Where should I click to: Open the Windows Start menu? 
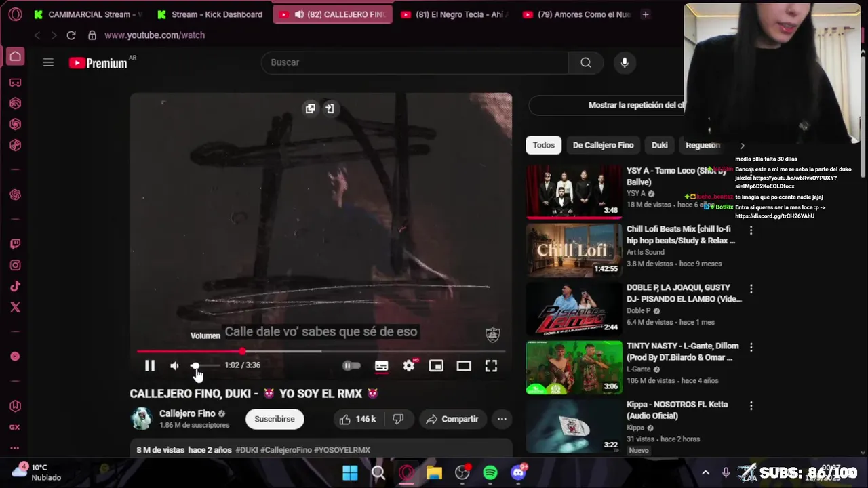pos(350,472)
